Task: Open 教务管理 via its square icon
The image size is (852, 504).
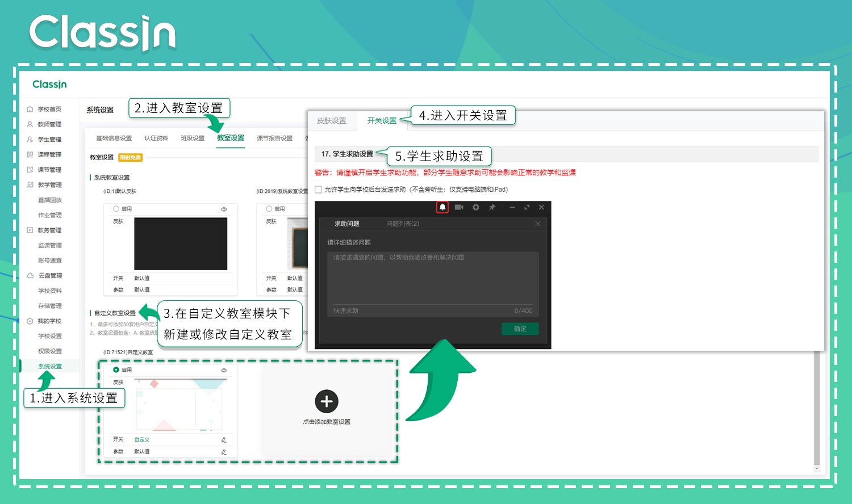Action: point(30,230)
